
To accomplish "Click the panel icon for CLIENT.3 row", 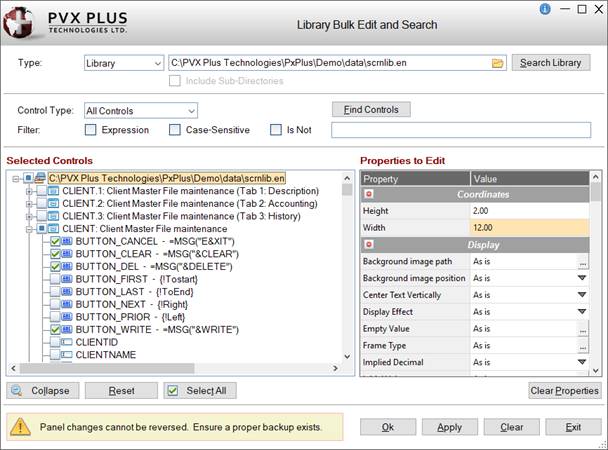I will [x=53, y=216].
